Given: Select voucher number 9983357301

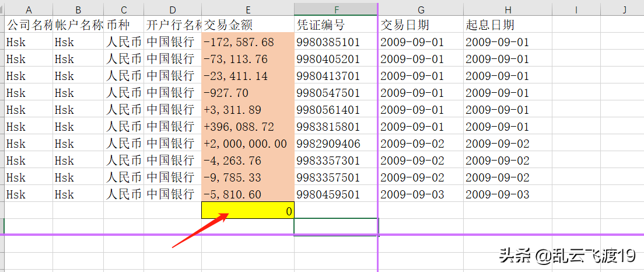Looking at the screenshot, I should 337,161.
